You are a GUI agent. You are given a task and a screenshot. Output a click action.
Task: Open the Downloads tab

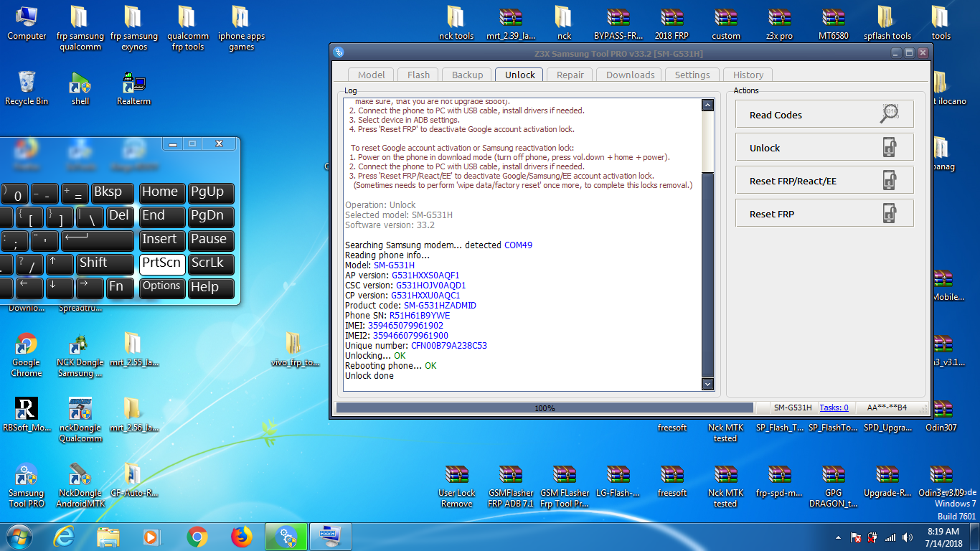[630, 75]
